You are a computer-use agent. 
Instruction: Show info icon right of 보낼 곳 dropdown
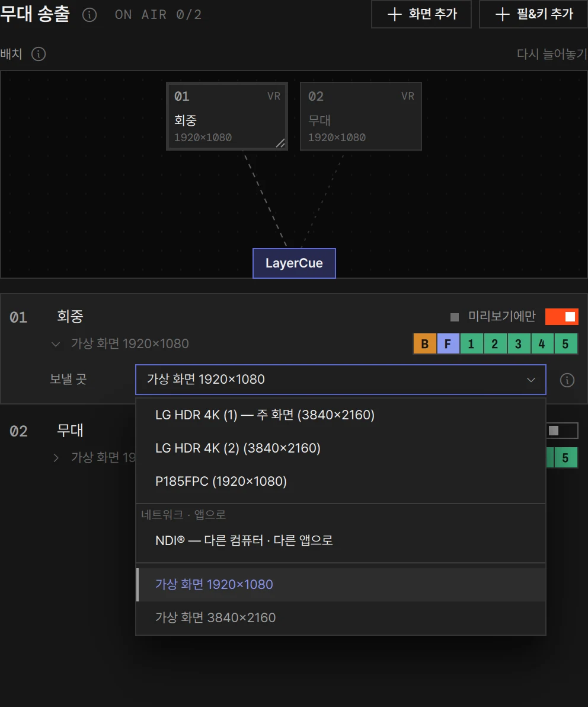coord(567,380)
